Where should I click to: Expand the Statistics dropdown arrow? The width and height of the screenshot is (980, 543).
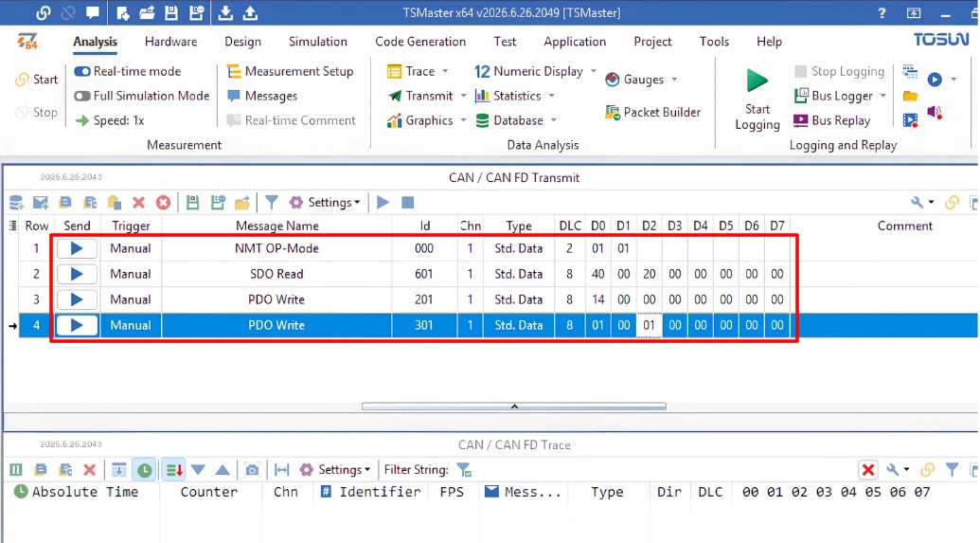pyautogui.click(x=551, y=97)
